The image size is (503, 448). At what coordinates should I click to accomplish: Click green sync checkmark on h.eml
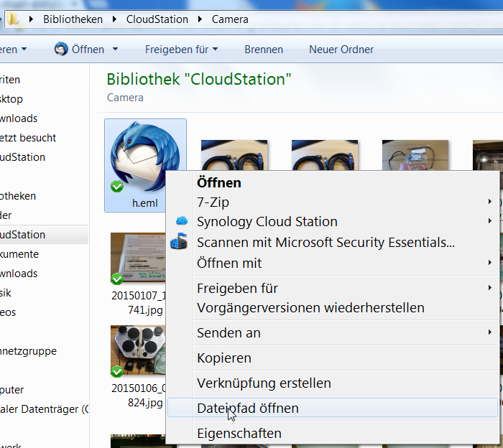pyautogui.click(x=116, y=187)
